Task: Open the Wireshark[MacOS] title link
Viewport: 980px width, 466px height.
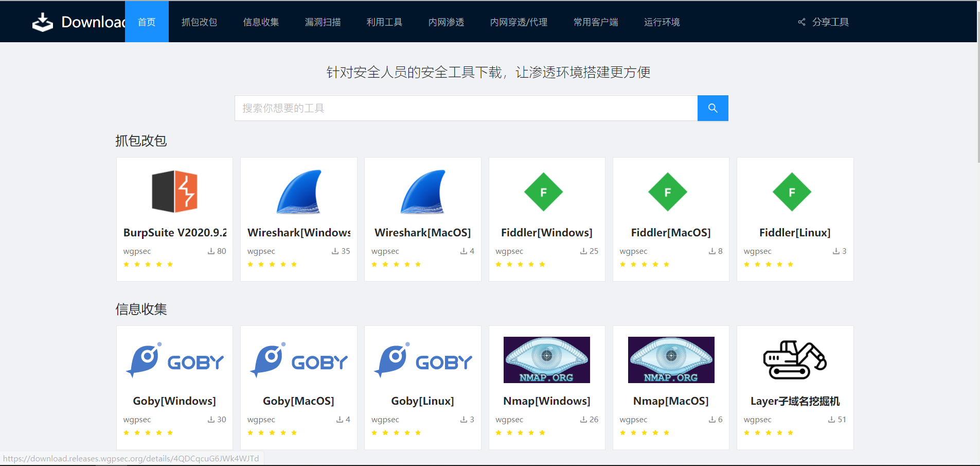Action: click(423, 233)
